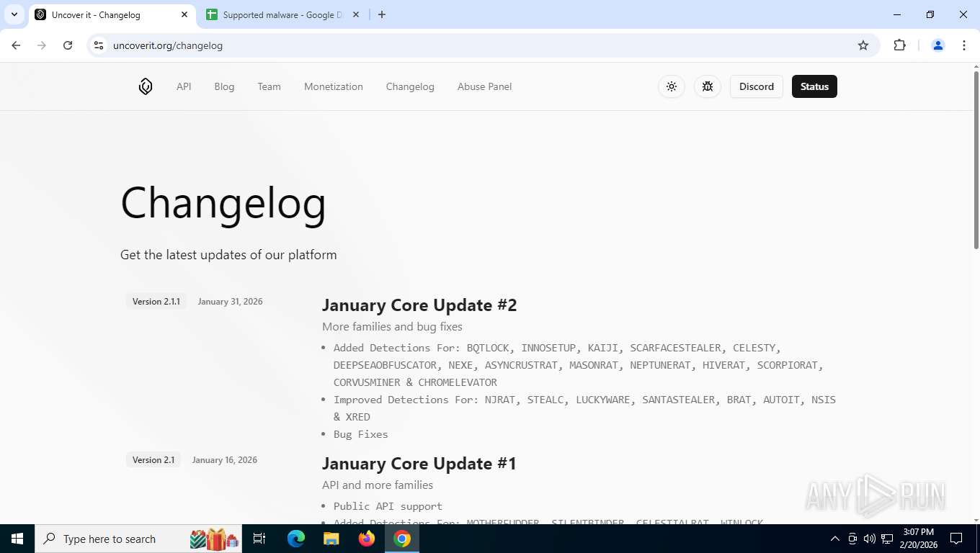Open the Chrome profile avatar icon
The height and width of the screenshot is (553, 980).
coord(938,45)
